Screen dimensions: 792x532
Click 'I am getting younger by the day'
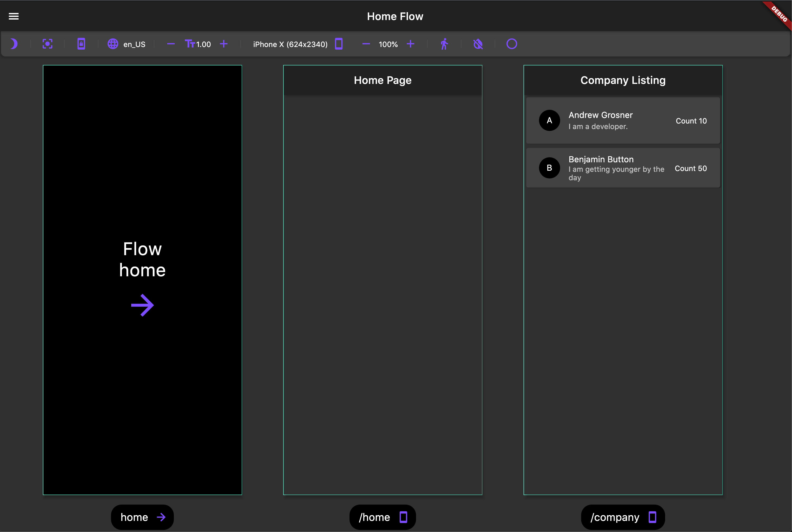616,173
